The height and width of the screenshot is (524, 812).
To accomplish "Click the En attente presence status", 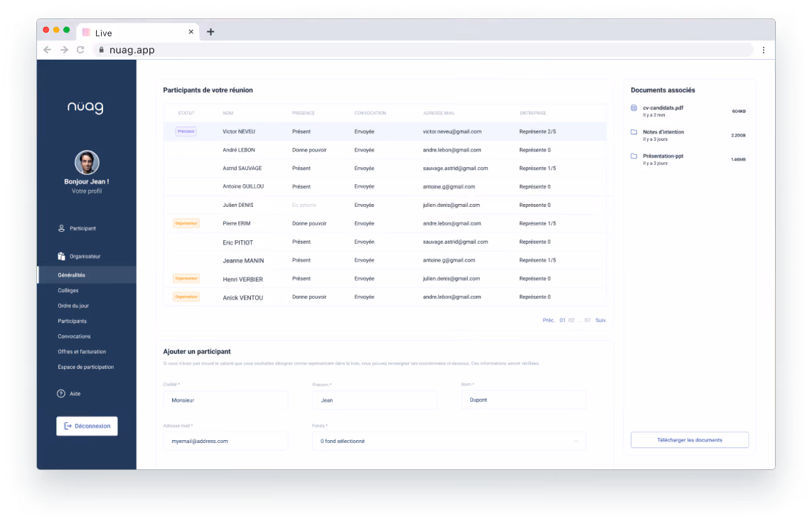I will [304, 205].
